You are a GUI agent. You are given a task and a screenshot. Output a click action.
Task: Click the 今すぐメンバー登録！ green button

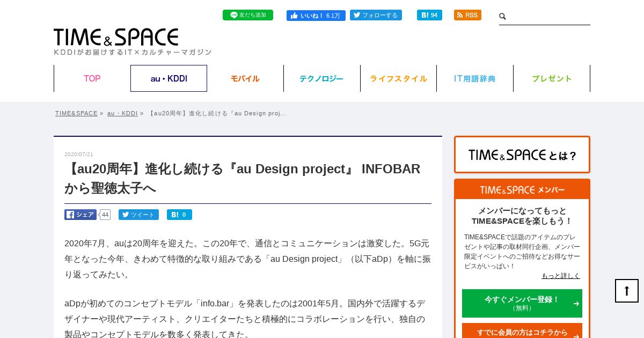pos(522,303)
